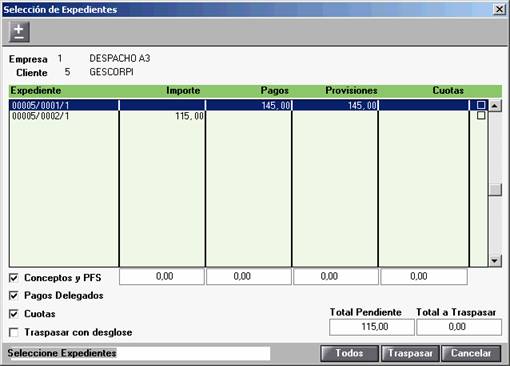The height and width of the screenshot is (366, 510).
Task: Click scrollbar down arrow in list
Action: coord(495,261)
